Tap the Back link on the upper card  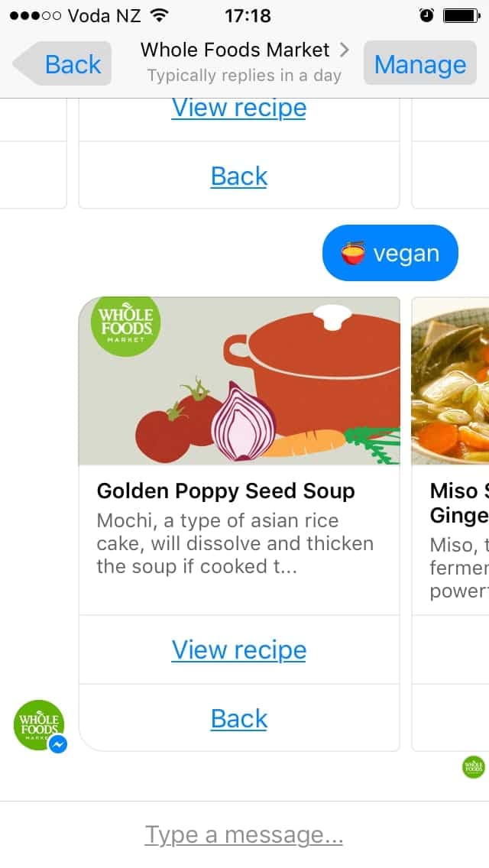239,176
